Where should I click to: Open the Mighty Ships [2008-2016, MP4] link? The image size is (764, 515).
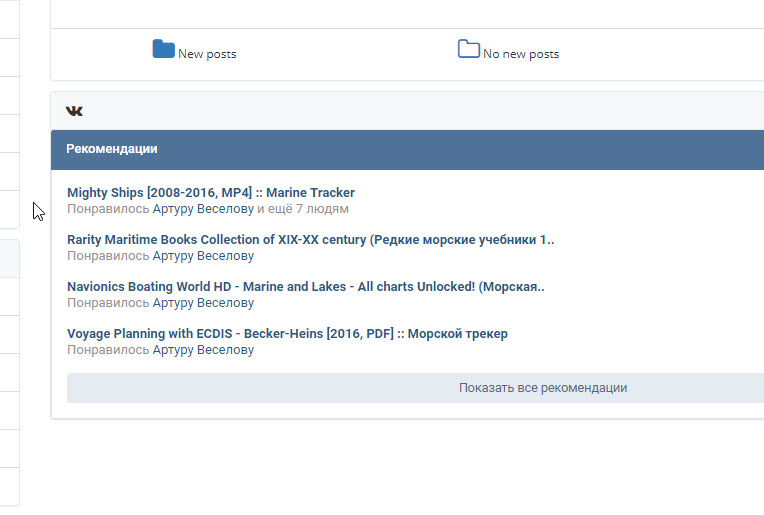click(x=210, y=192)
